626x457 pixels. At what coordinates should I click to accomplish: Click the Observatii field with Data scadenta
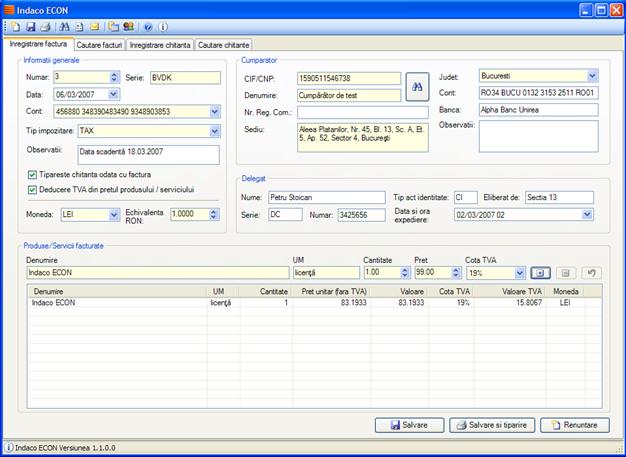coord(149,155)
